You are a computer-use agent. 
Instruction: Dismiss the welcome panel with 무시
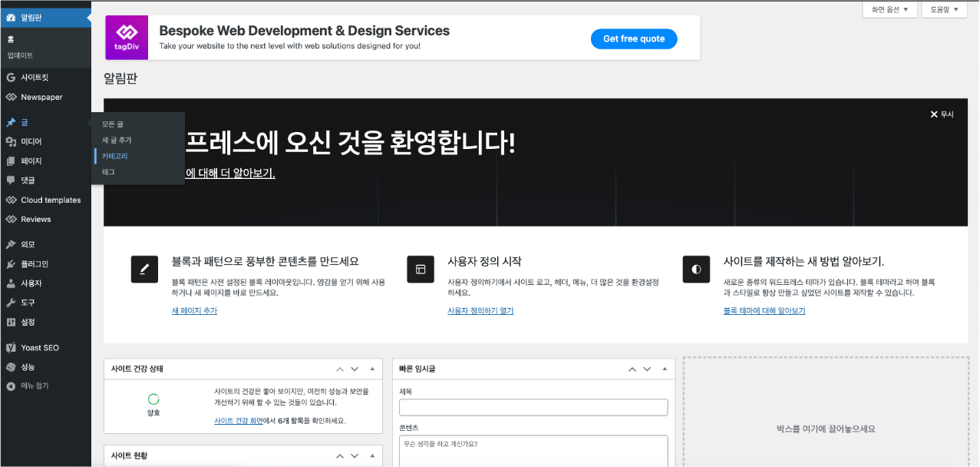942,114
